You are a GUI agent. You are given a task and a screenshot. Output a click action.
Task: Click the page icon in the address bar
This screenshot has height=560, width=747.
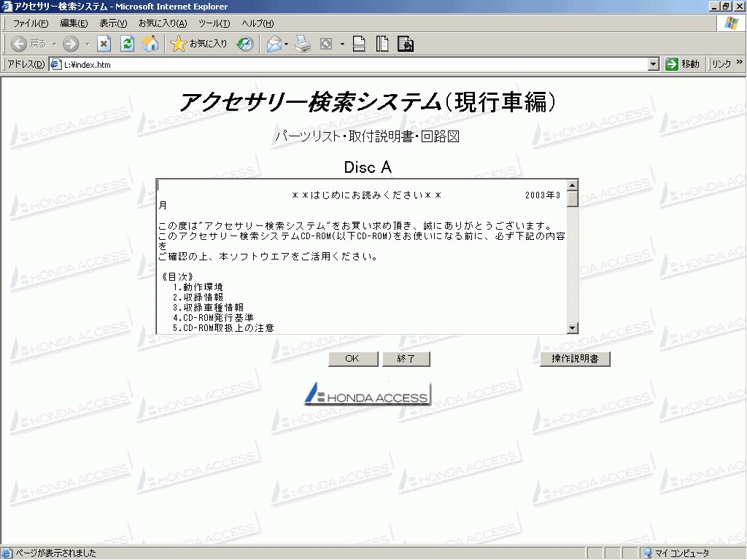[56, 64]
